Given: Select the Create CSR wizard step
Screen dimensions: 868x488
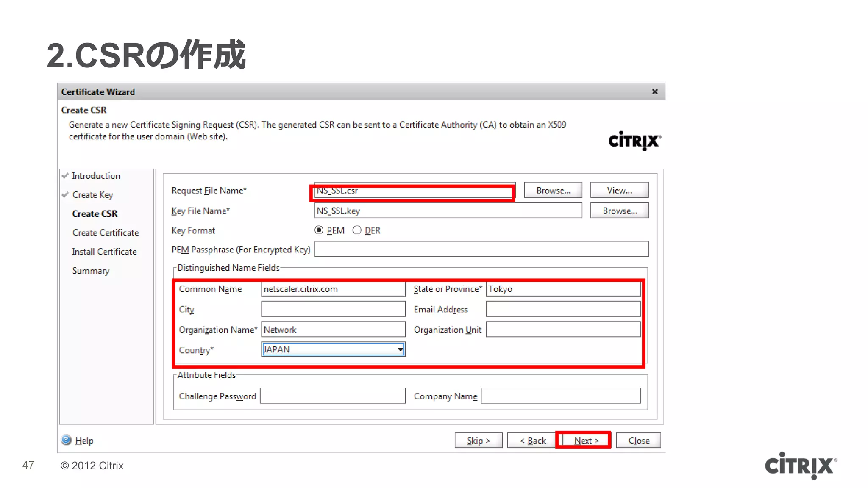Looking at the screenshot, I should (x=95, y=213).
